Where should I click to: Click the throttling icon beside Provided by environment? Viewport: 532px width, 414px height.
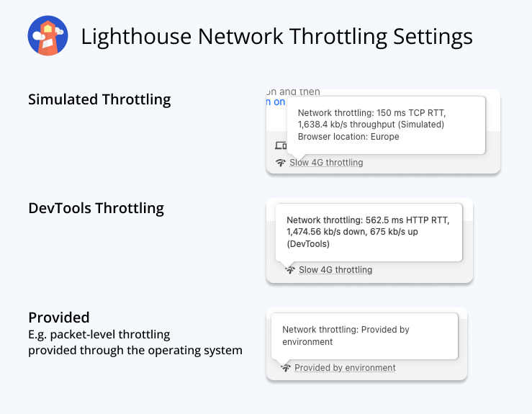point(286,368)
